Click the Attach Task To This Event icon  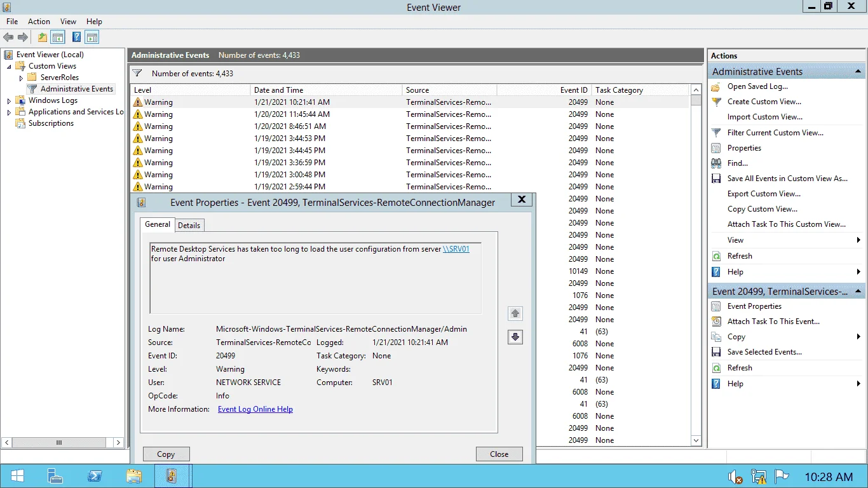click(716, 322)
